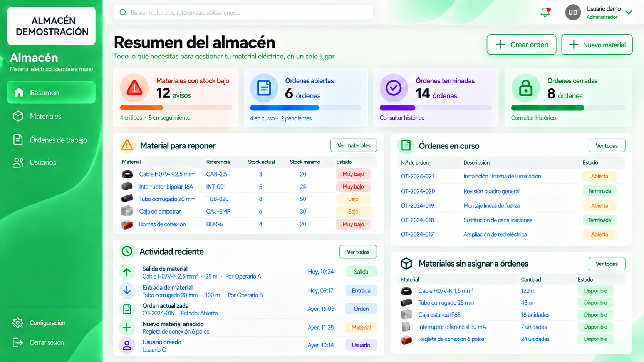Click the search magnifier icon
The image size is (644, 362).
[123, 12]
